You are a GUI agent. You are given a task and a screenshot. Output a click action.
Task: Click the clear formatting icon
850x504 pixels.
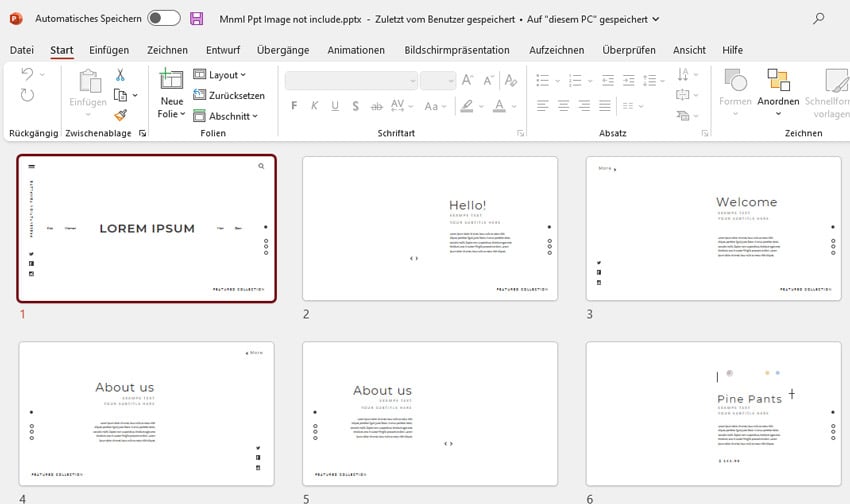511,81
